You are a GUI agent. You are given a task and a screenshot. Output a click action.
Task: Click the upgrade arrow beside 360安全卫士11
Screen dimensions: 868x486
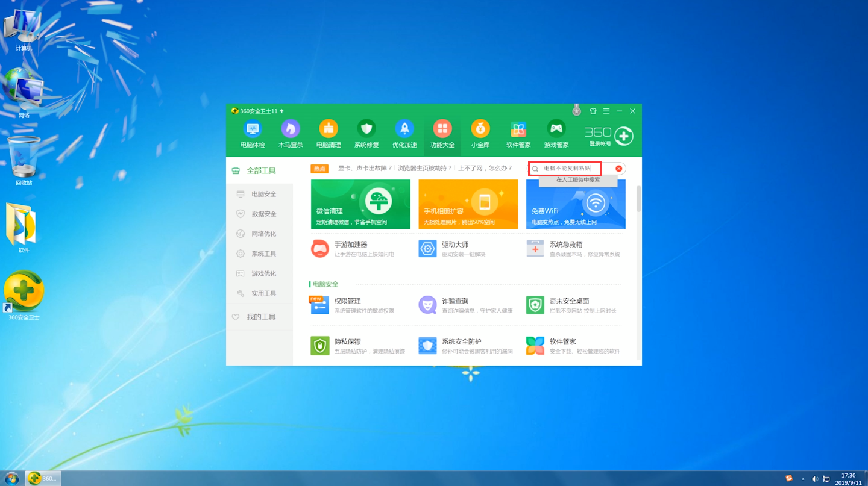pyautogui.click(x=281, y=111)
